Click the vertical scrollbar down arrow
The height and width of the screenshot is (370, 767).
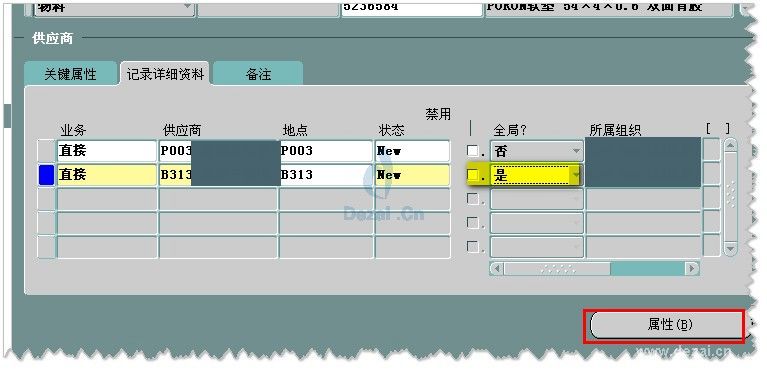730,249
